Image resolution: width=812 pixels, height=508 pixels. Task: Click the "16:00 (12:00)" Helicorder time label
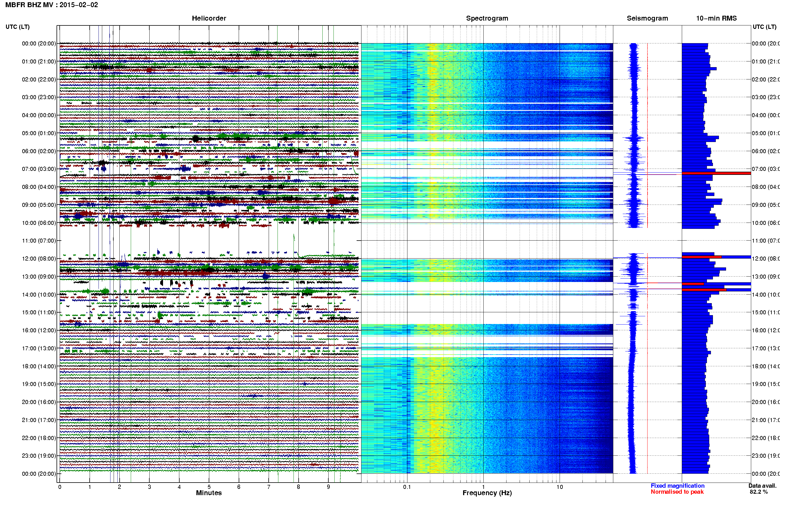[39, 331]
